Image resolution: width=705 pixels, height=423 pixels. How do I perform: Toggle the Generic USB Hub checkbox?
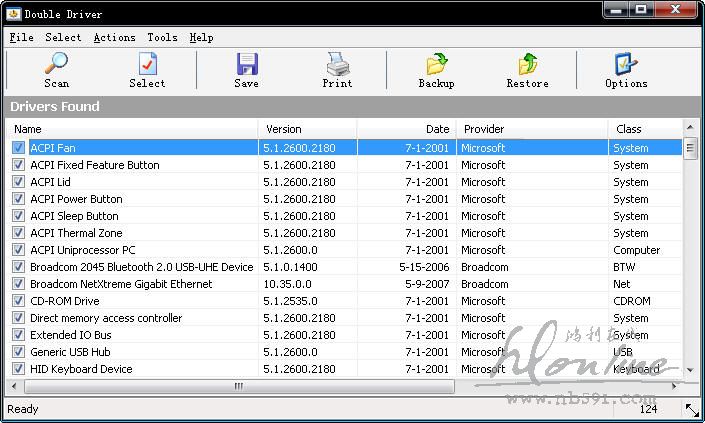(18, 352)
